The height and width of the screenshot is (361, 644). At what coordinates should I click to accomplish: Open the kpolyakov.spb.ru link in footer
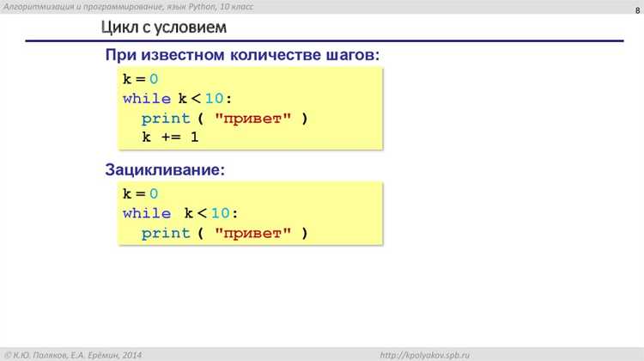(x=424, y=355)
